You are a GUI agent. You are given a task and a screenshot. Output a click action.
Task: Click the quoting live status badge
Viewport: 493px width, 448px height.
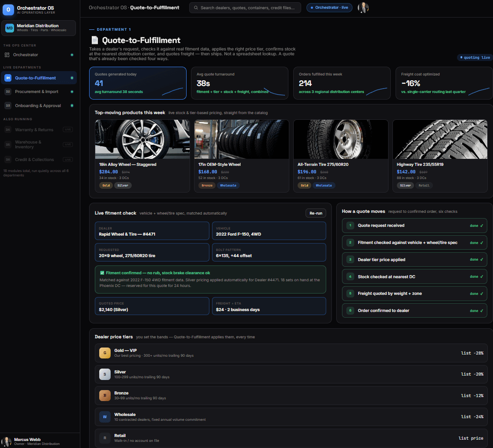tap(475, 57)
